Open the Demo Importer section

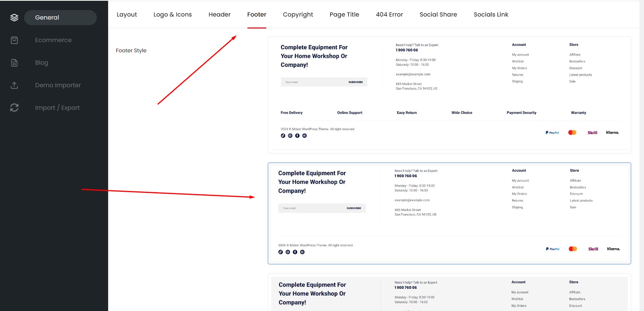[x=58, y=85]
